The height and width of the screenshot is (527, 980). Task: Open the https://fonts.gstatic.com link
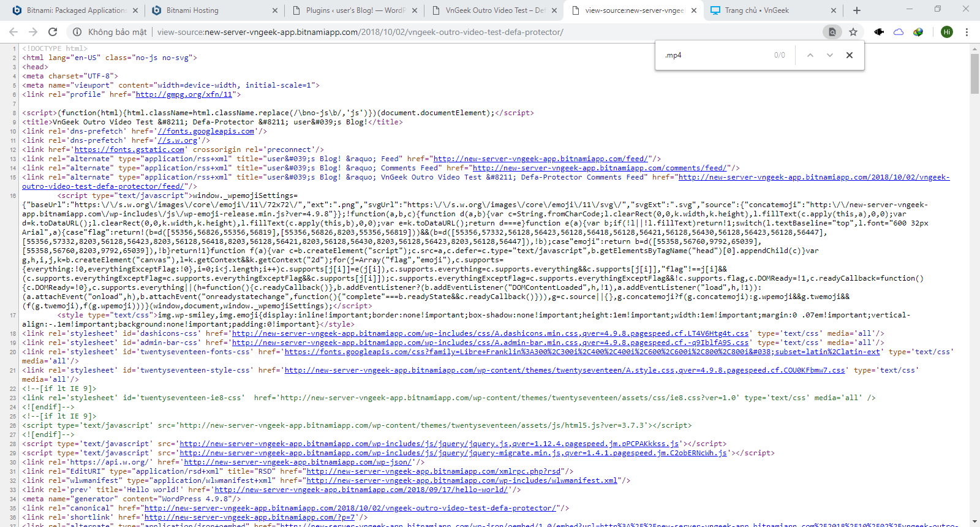(x=129, y=150)
